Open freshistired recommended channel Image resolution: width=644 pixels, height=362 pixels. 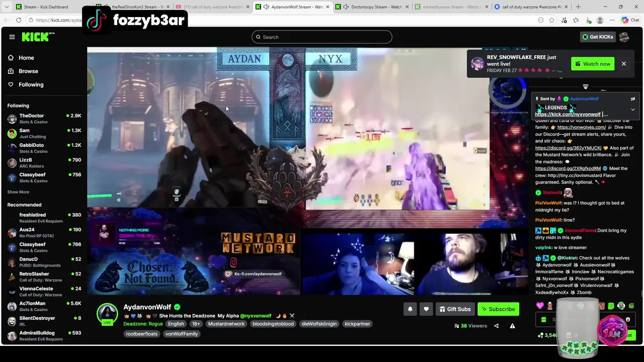(x=44, y=218)
